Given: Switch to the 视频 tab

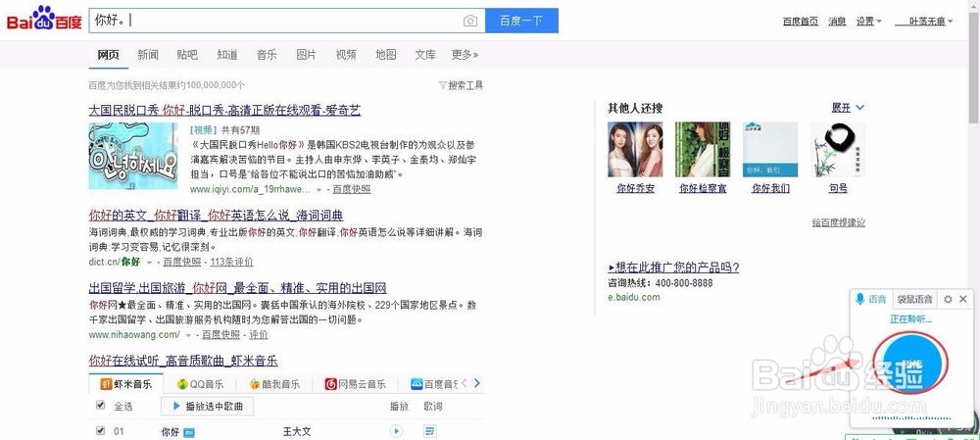Looking at the screenshot, I should tap(346, 55).
